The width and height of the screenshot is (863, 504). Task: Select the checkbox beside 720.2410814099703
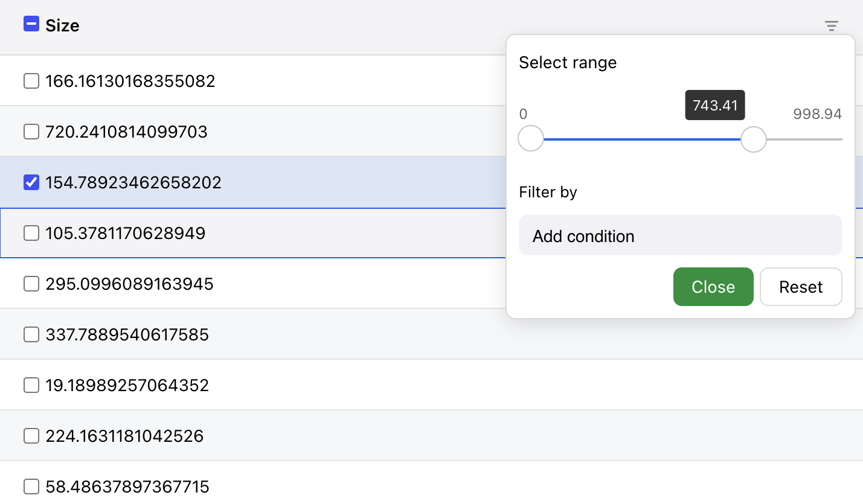point(31,131)
